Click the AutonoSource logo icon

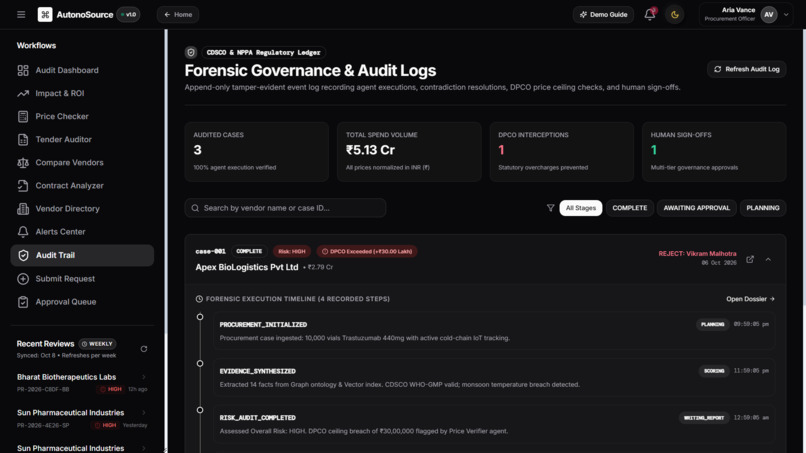[x=45, y=14]
